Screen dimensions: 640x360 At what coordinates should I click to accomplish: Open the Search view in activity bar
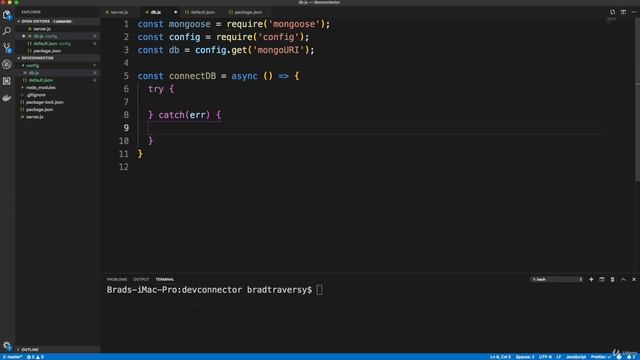[7, 31]
